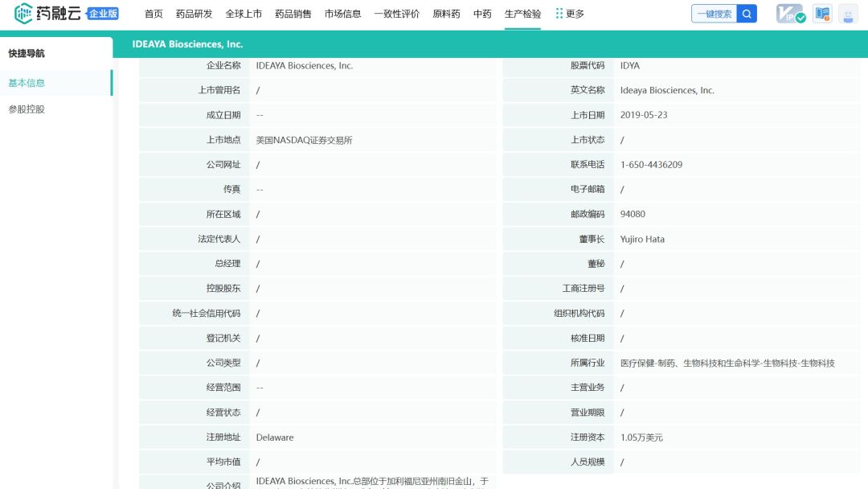Open the 原料药 menu item
This screenshot has width=868, height=489.
[446, 14]
